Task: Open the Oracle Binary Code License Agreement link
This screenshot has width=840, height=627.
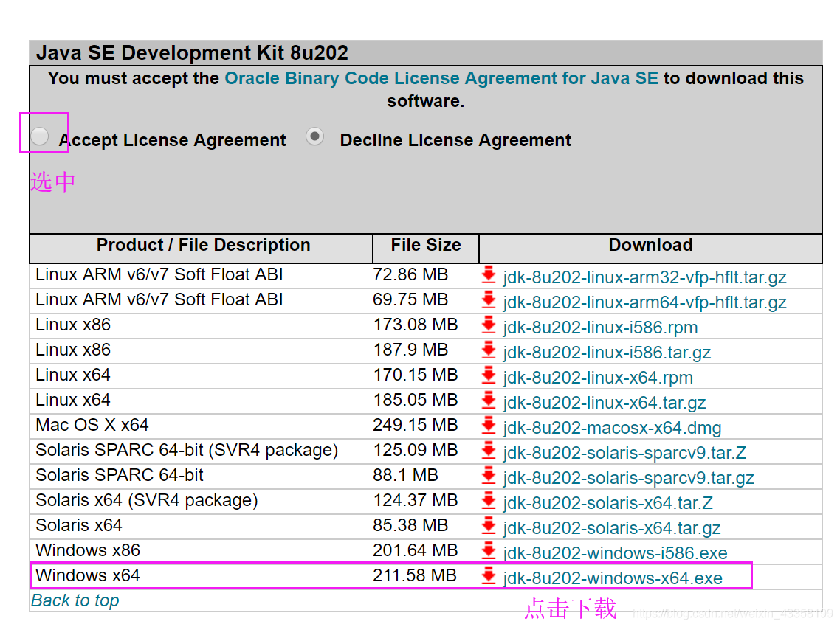Action: (x=441, y=78)
